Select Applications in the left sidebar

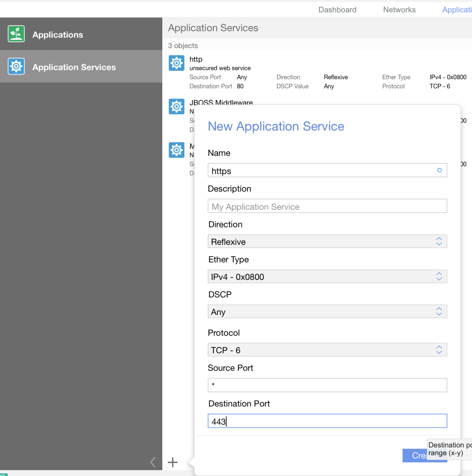point(58,35)
